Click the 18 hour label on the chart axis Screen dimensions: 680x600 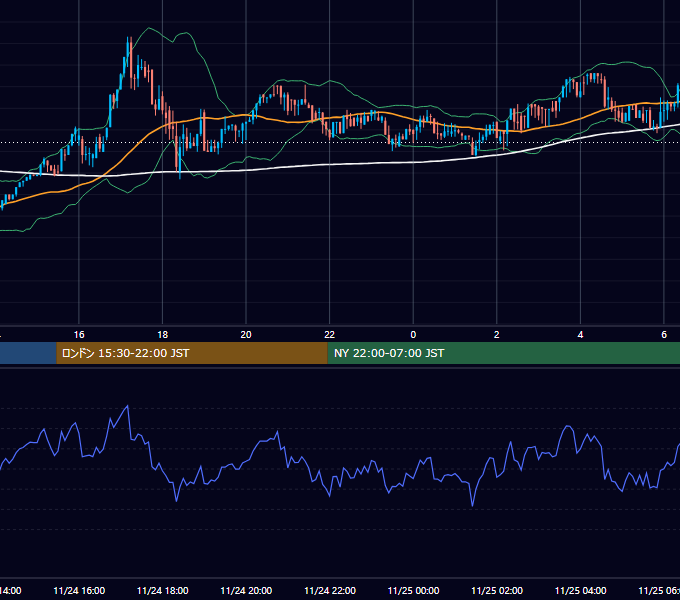point(163,335)
